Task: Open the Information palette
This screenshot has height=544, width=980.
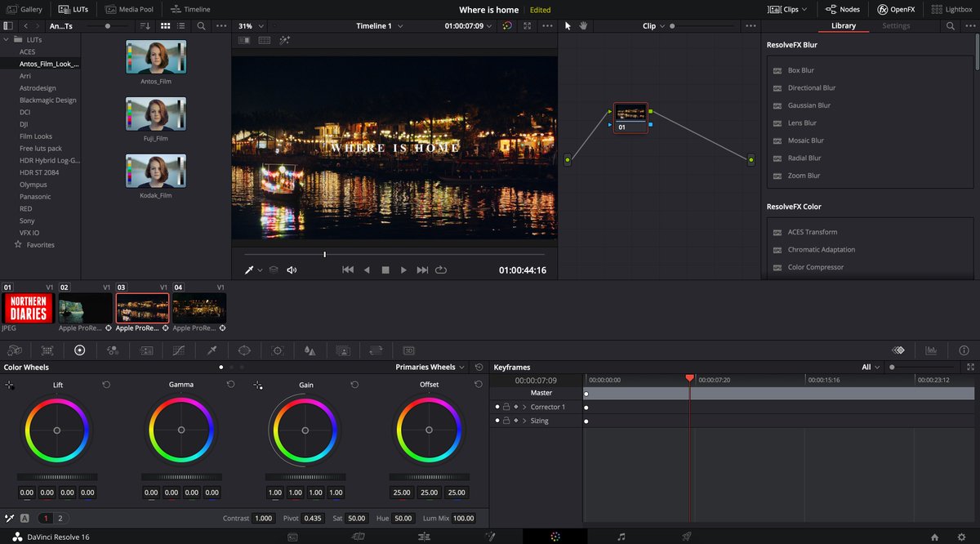Action: tap(964, 350)
